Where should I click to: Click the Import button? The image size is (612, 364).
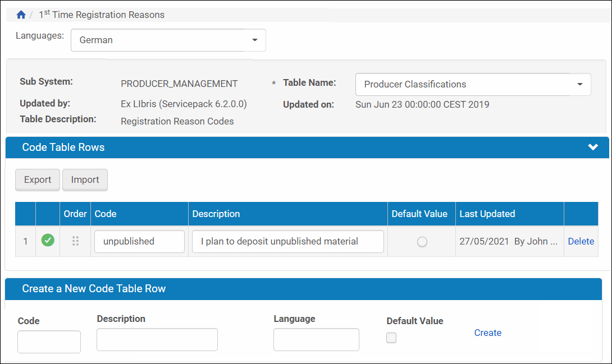coord(85,180)
